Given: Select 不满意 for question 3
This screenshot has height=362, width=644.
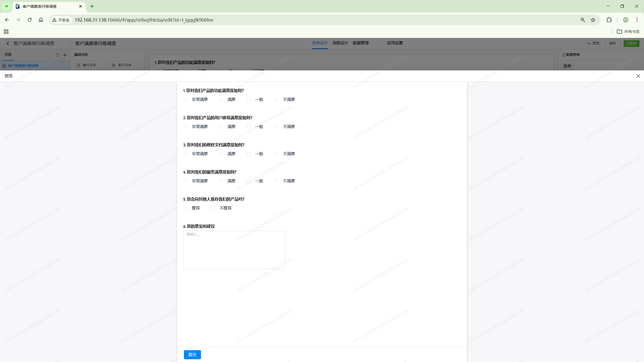Looking at the screenshot, I should coord(276,154).
